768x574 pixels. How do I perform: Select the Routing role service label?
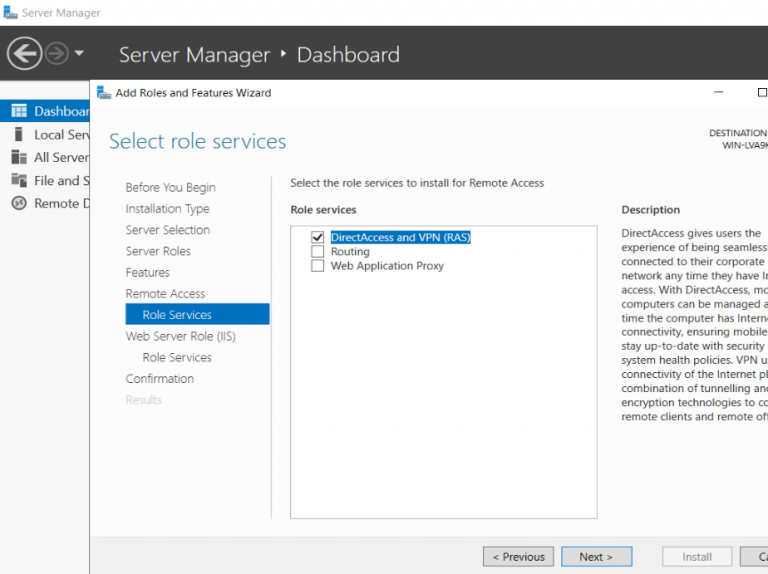click(350, 252)
